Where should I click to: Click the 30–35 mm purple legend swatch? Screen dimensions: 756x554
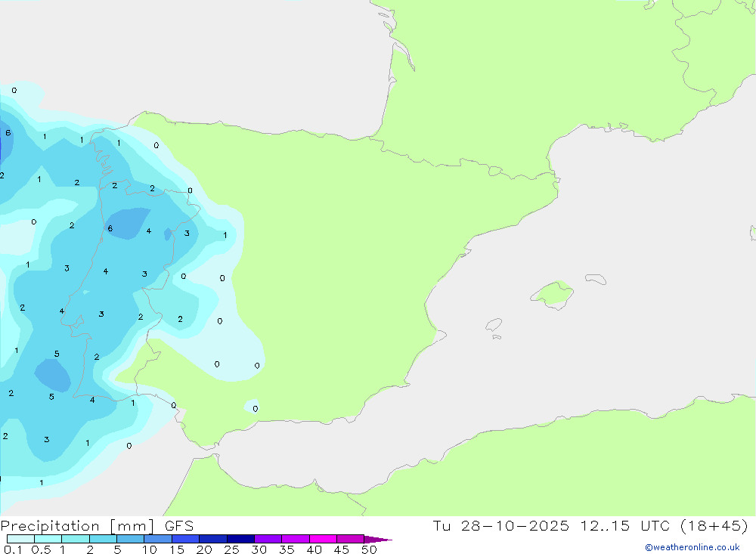268,539
